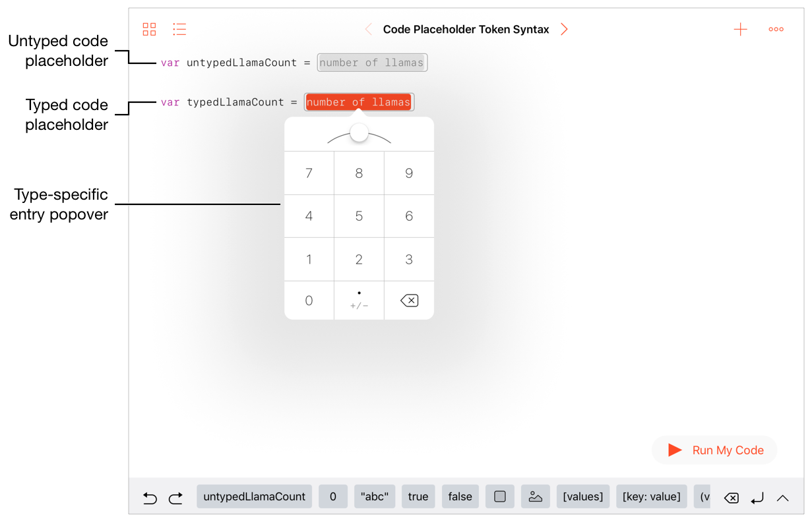The width and height of the screenshot is (812, 522).
Task: Tap the backspace key on number popover
Action: coord(409,301)
